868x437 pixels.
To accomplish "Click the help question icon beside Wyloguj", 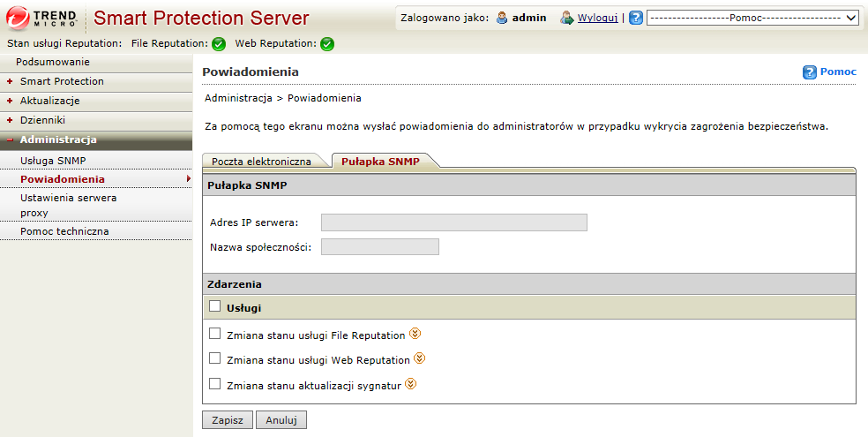I will click(x=636, y=18).
